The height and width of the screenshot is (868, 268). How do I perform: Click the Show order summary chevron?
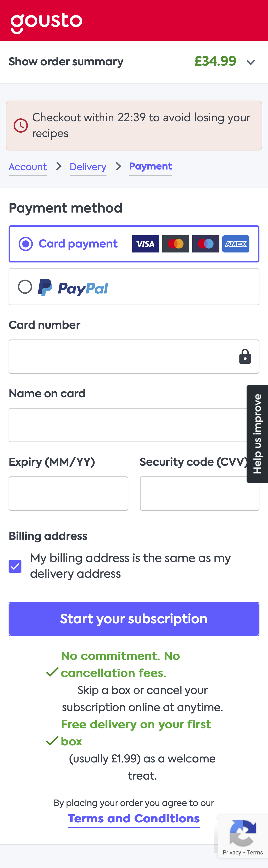(251, 62)
